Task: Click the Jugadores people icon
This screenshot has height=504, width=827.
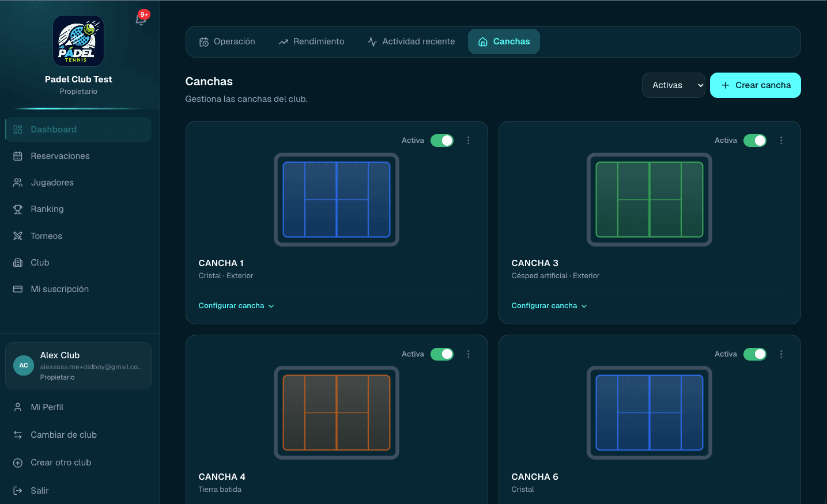Action: pos(18,183)
